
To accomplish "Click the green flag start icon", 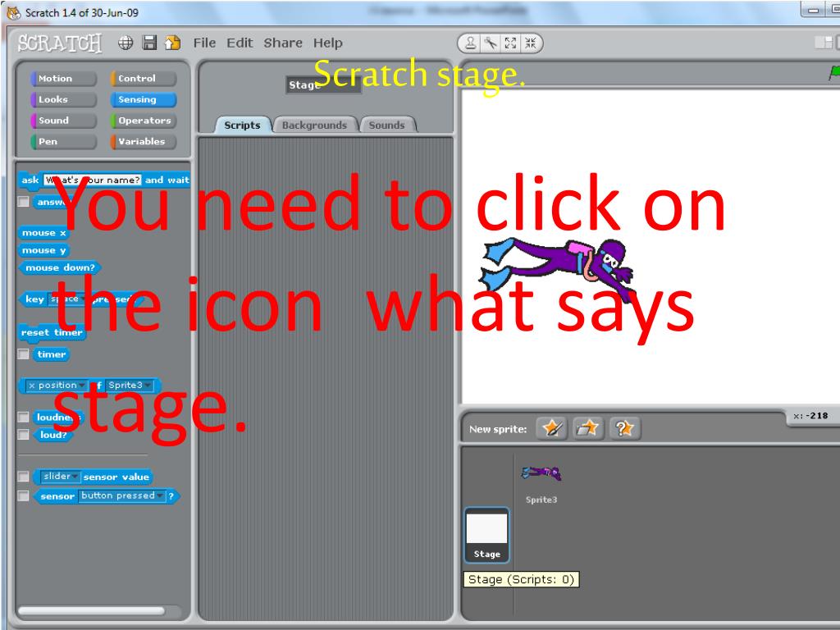I will pyautogui.click(x=834, y=73).
